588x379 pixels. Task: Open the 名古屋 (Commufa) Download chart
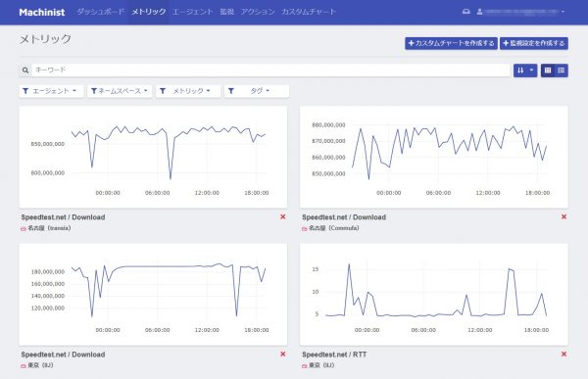[434, 157]
